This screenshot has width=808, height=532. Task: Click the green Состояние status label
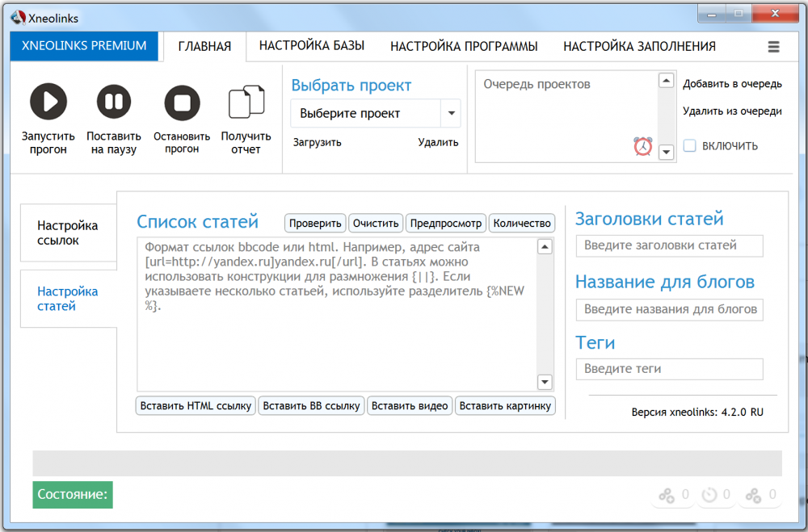(x=73, y=494)
